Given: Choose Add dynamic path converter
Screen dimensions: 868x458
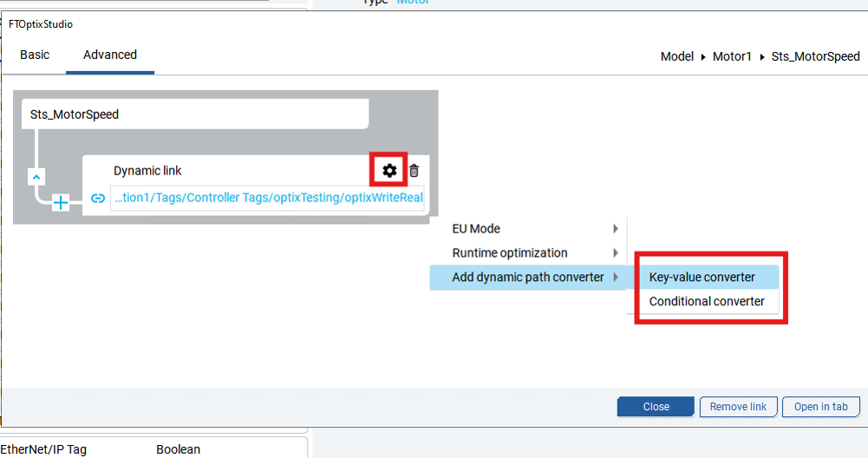Looking at the screenshot, I should (528, 277).
